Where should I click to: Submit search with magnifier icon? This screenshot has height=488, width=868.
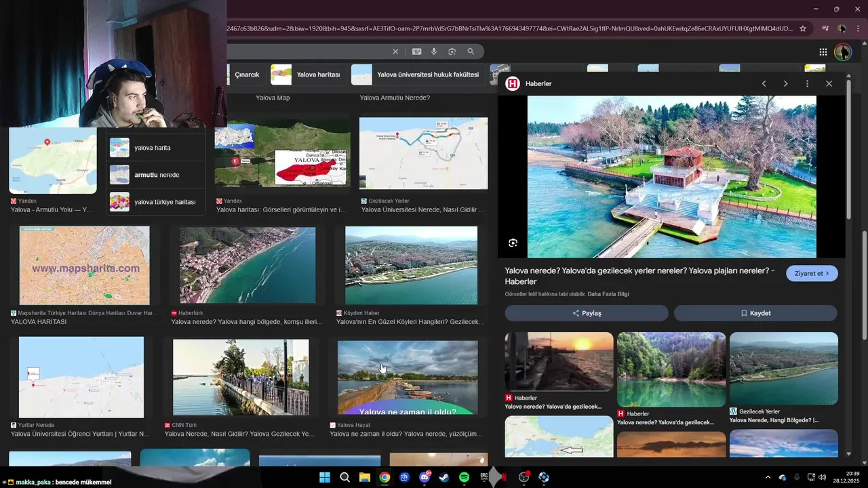(471, 52)
